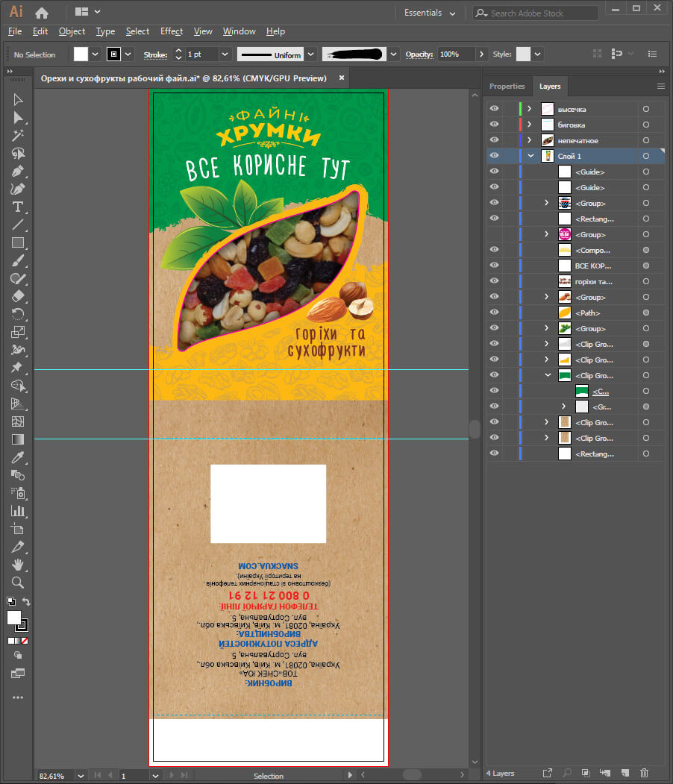Hide the высечка layer
This screenshot has height=784, width=673.
[494, 108]
